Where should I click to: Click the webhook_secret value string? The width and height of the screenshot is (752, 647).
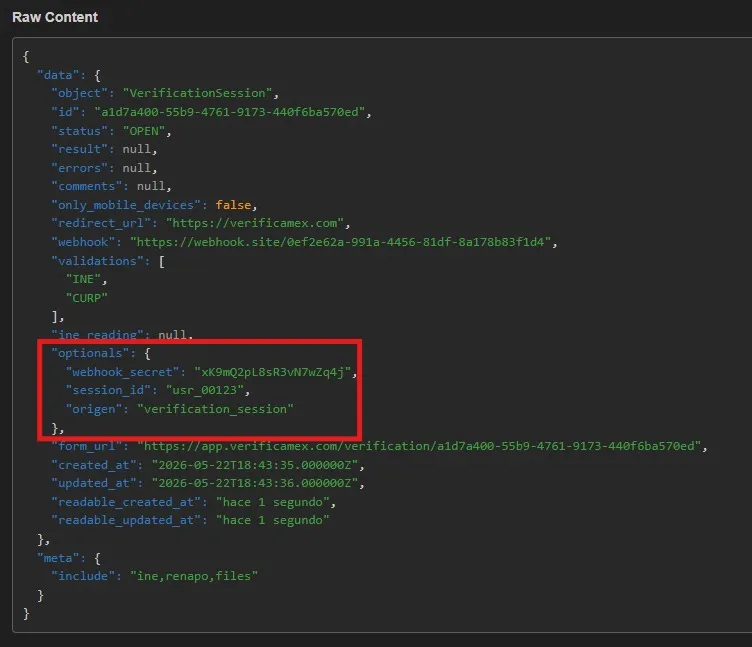pyautogui.click(x=272, y=372)
